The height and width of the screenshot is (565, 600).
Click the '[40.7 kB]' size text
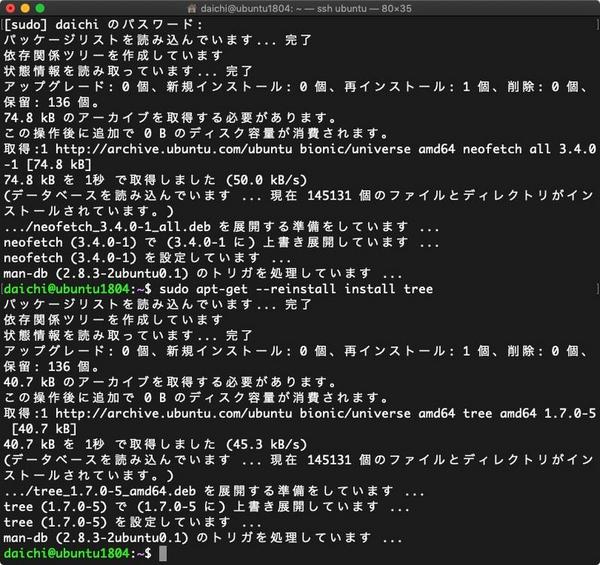click(x=44, y=429)
